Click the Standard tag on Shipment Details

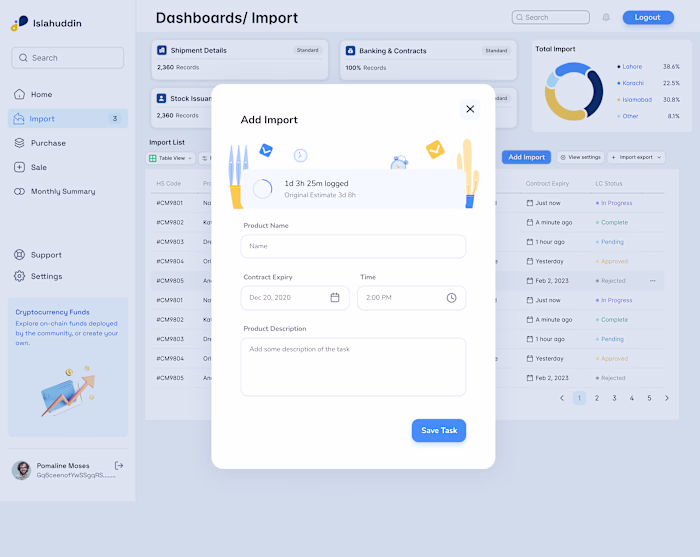(308, 50)
